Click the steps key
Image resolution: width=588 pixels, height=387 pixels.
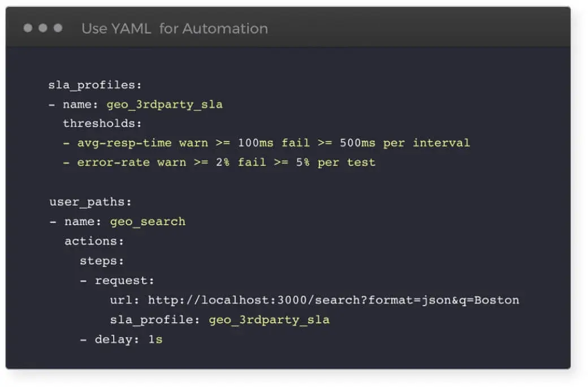click(102, 261)
